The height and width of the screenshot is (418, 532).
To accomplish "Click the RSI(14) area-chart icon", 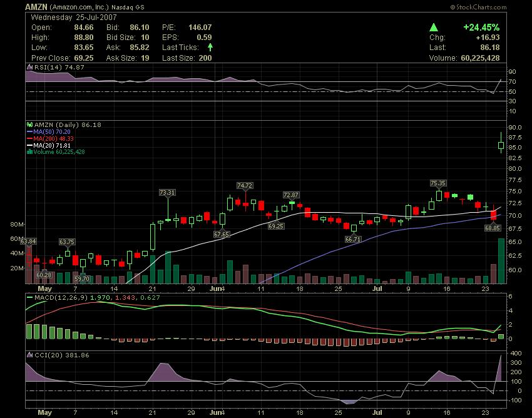I will [30, 67].
